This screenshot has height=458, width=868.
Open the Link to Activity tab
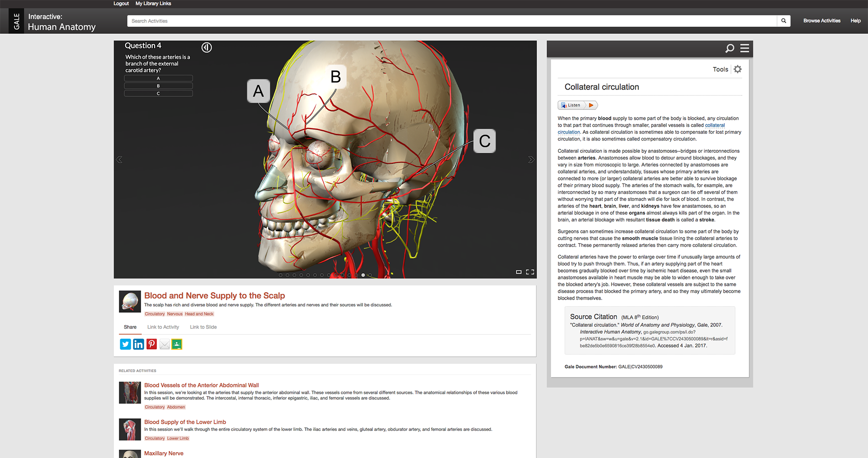163,327
